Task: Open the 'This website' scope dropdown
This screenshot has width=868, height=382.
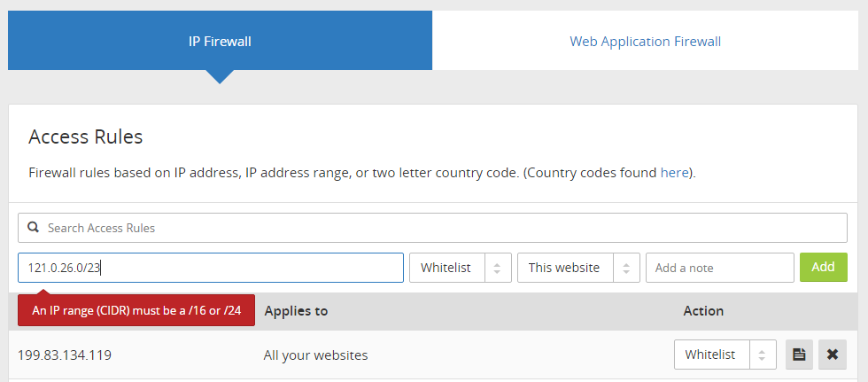Action: coord(578,268)
